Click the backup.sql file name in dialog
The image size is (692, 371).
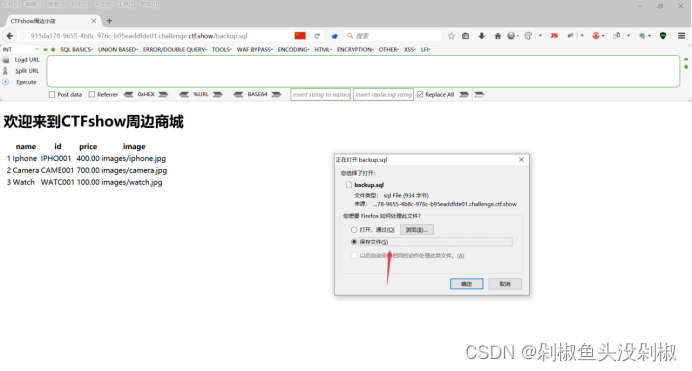[369, 185]
